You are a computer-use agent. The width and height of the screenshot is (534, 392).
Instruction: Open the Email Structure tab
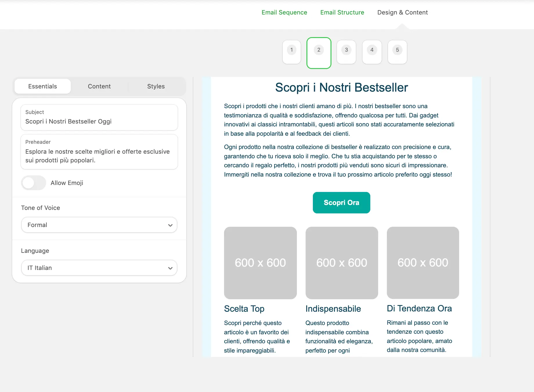coord(342,12)
